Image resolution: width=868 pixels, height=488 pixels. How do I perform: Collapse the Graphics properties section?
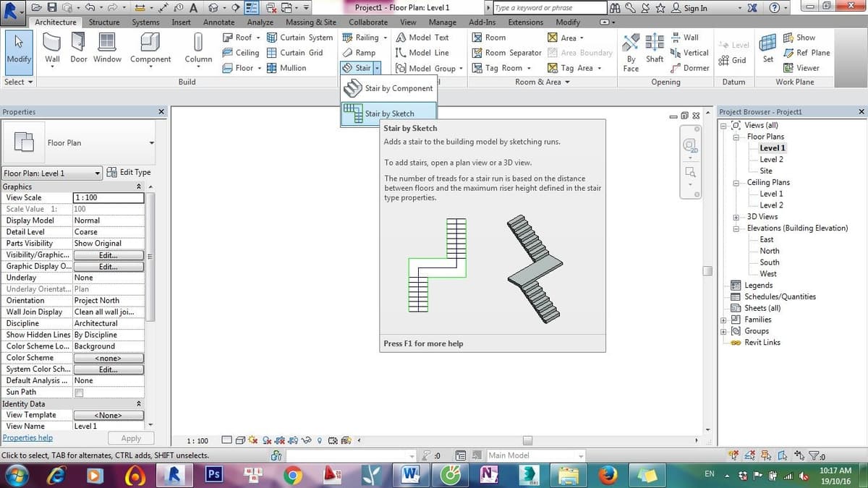(x=138, y=187)
